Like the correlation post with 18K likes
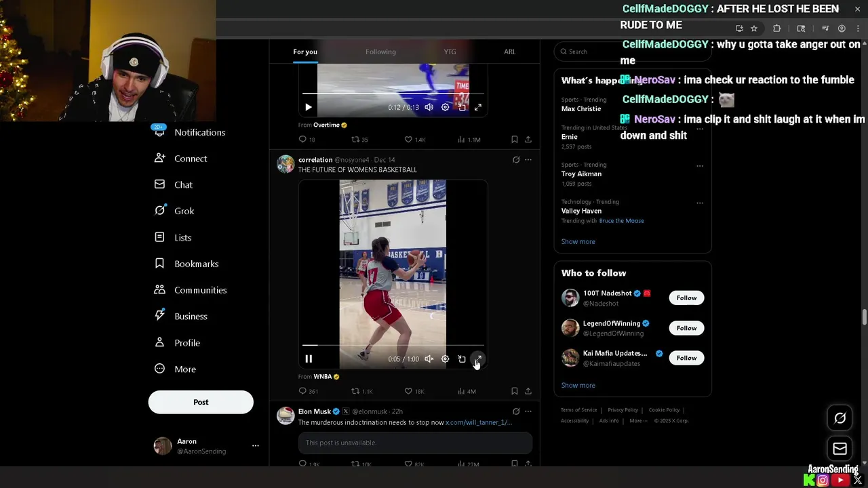The width and height of the screenshot is (868, 488). pyautogui.click(x=414, y=391)
